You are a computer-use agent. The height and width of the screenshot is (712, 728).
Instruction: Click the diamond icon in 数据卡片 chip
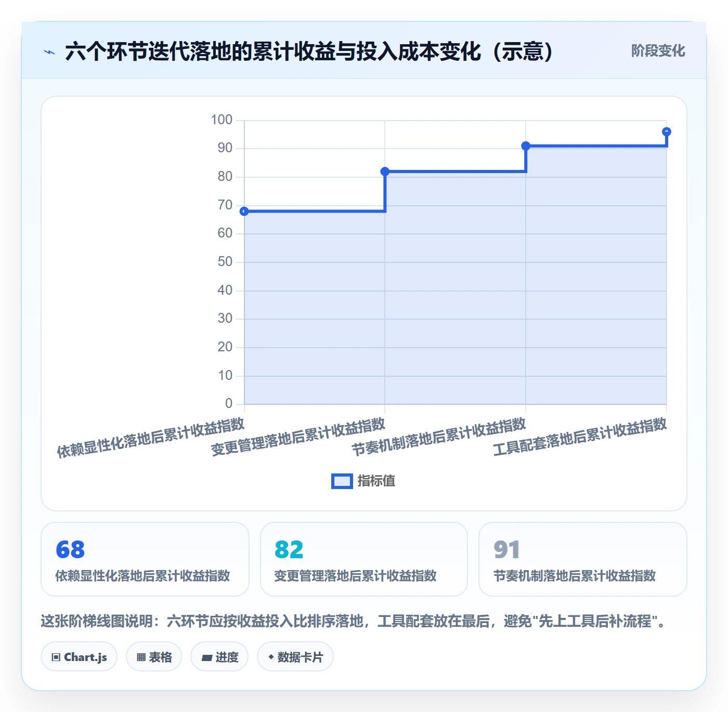(271, 657)
